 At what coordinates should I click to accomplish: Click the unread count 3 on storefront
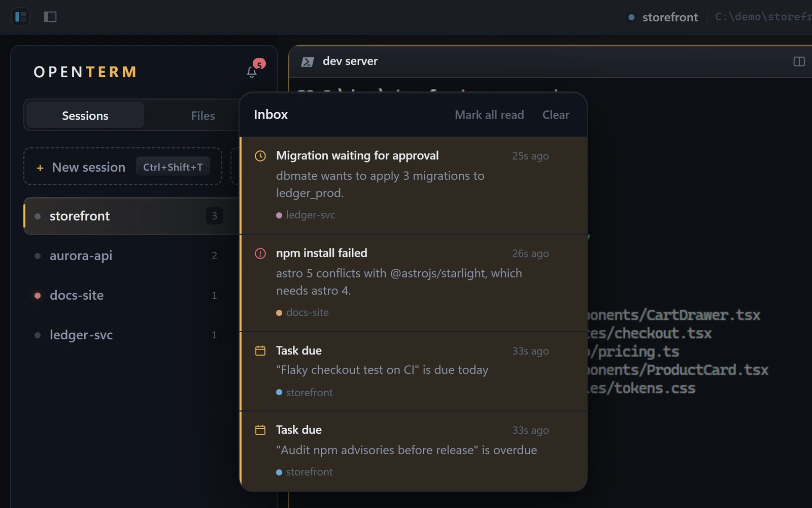pyautogui.click(x=214, y=216)
